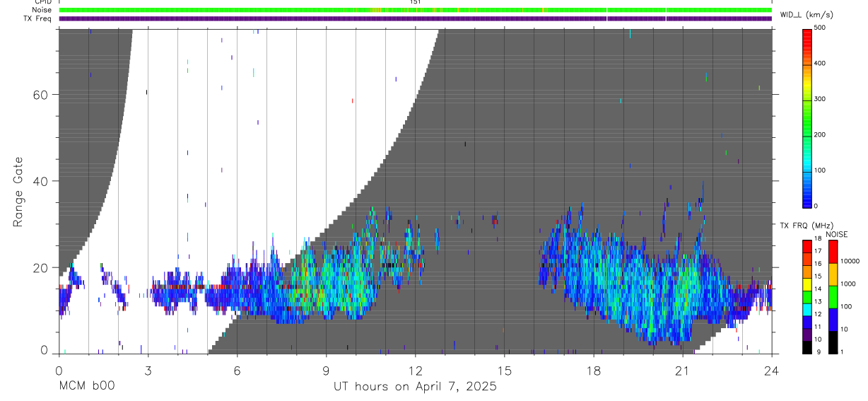Select black 9–10 MHz swatch in TX FRQ legend
This screenshot has height=401, width=868.
click(x=808, y=347)
